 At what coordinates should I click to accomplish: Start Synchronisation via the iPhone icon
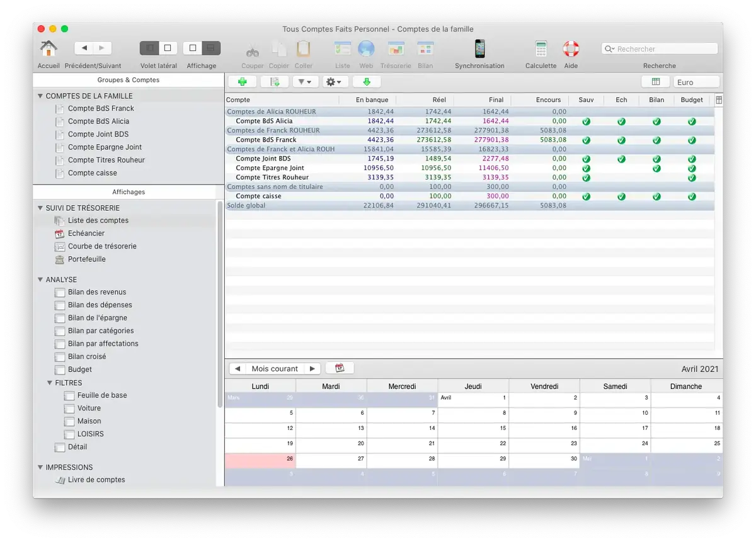(x=479, y=49)
